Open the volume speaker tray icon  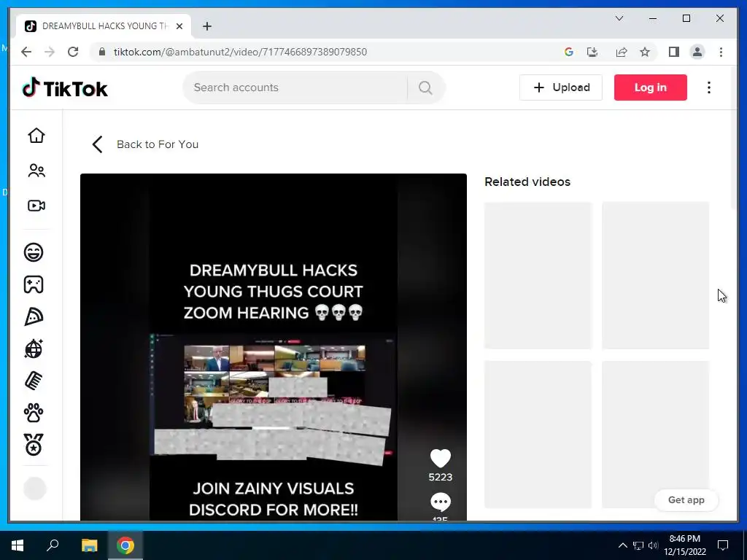point(653,545)
